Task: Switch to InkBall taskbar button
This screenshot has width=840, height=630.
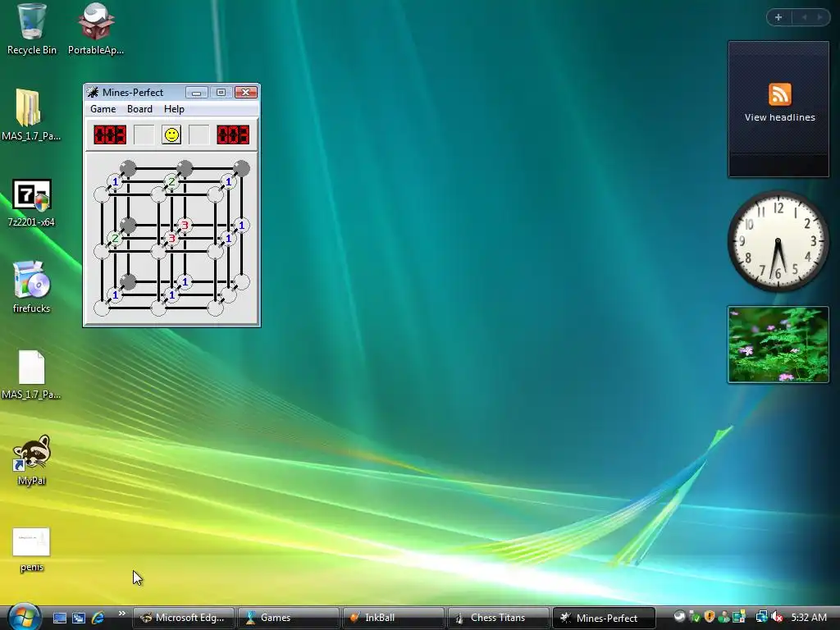Action: pyautogui.click(x=393, y=618)
